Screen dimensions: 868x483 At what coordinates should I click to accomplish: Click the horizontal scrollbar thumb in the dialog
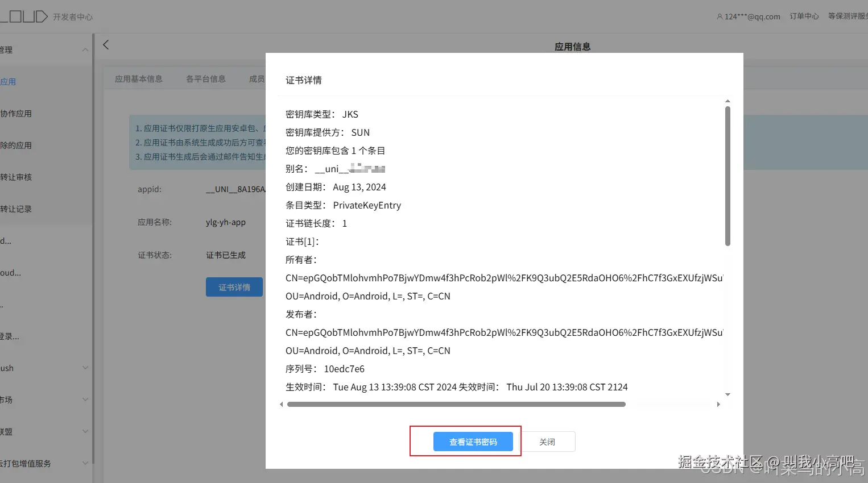[x=456, y=405]
